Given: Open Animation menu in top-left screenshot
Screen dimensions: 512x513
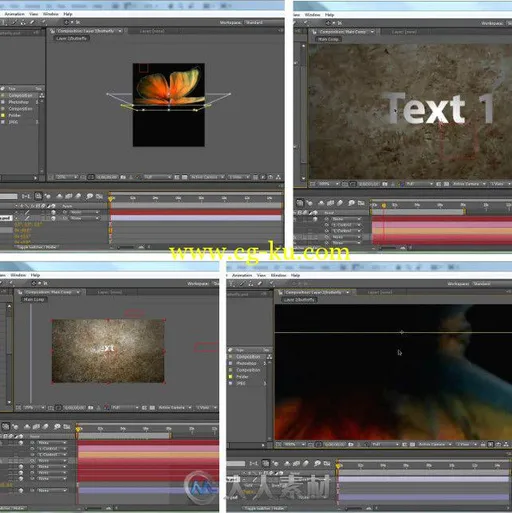Looking at the screenshot, I should 14,14.
